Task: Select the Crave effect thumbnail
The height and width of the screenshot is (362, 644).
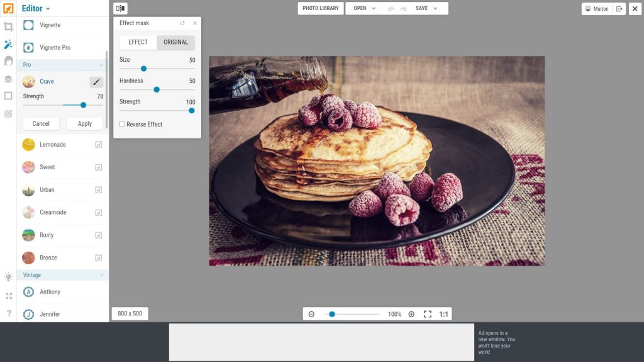Action: tap(28, 82)
